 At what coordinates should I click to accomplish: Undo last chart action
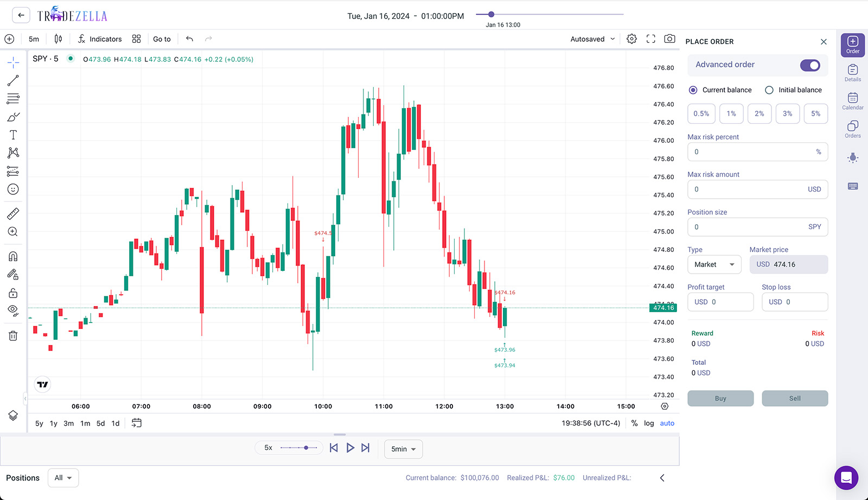(x=189, y=39)
